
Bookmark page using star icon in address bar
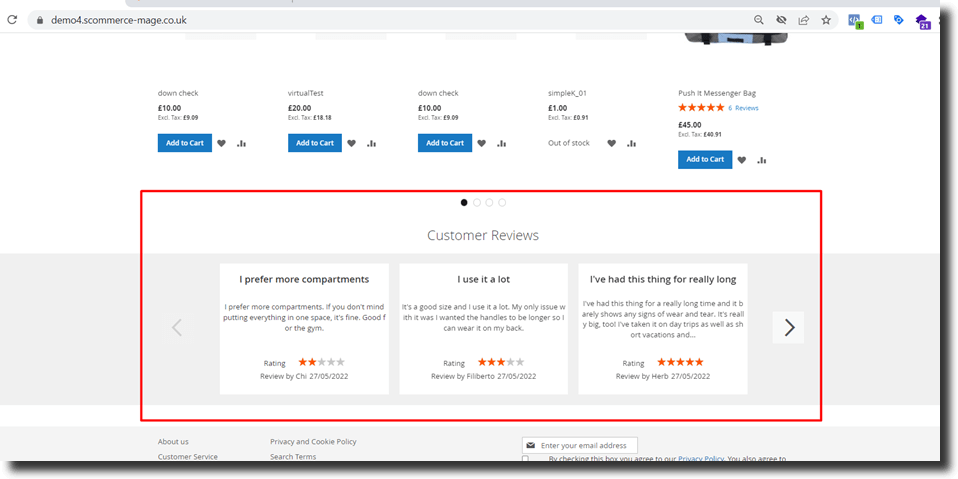826,20
